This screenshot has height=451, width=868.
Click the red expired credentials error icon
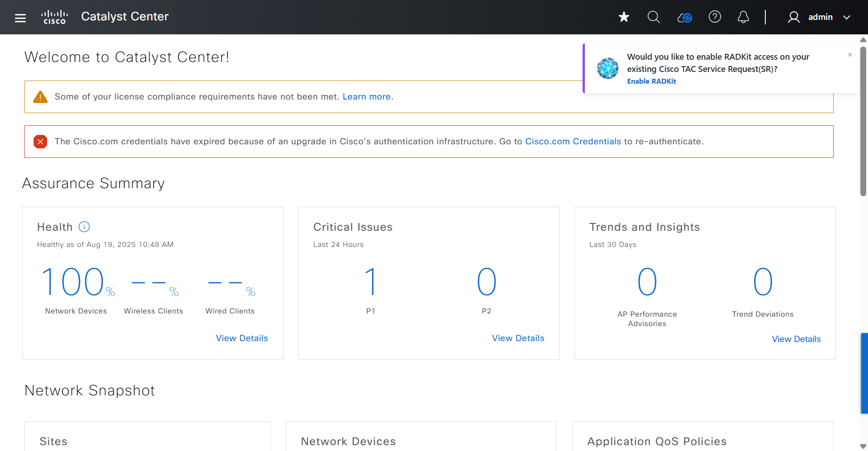(40, 142)
